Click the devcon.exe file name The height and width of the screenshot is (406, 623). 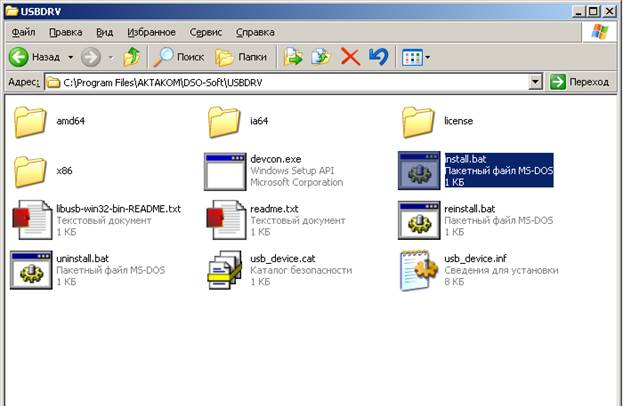276,159
